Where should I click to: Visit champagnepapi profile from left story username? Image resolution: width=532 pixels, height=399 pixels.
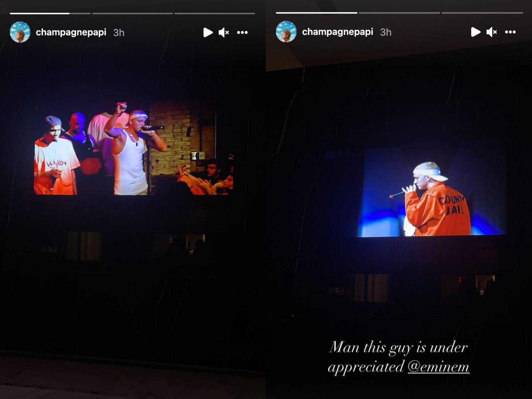pyautogui.click(x=71, y=32)
